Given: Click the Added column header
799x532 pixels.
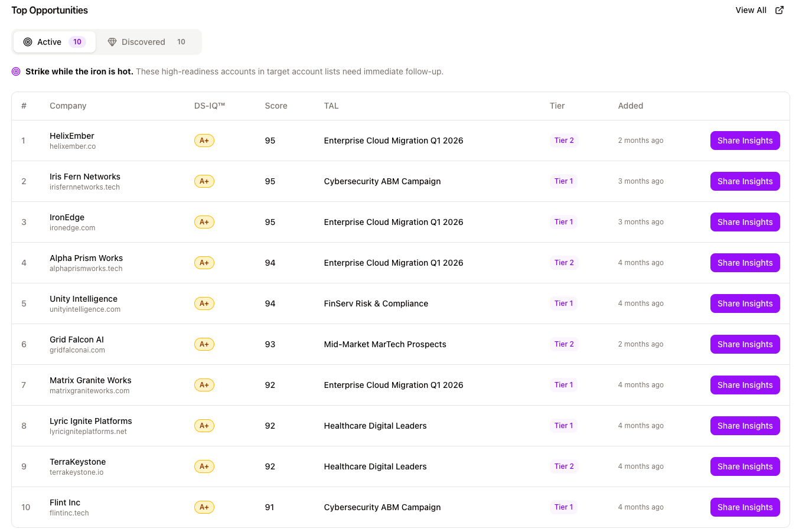Looking at the screenshot, I should pyautogui.click(x=631, y=106).
